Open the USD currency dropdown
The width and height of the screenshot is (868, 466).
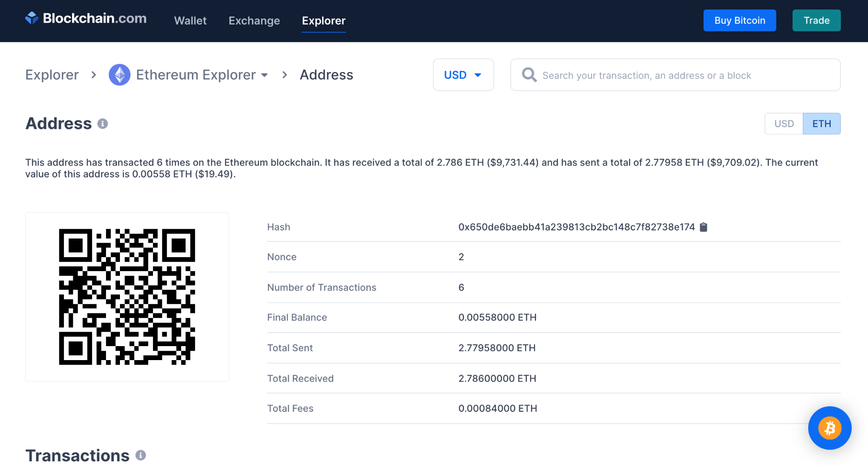coord(456,75)
